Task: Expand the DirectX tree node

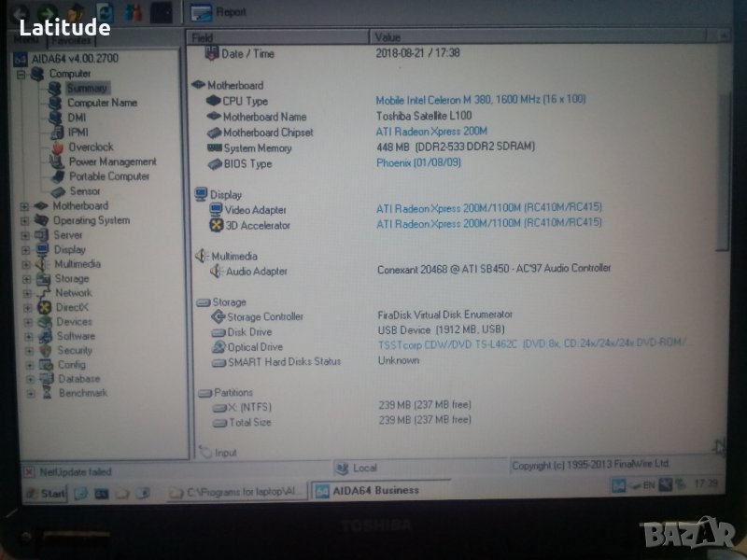Action: coord(28,307)
